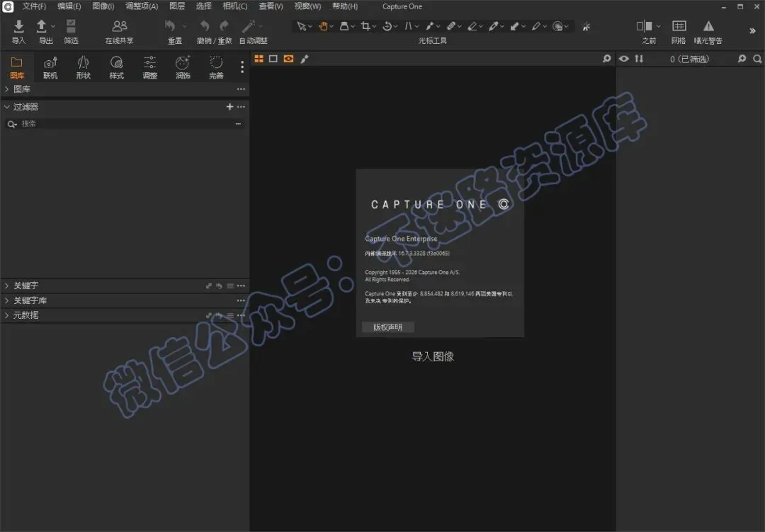Viewport: 765px width, 532px height.
Task: Switch to the 润饰 Retouch tool tab
Action: tap(183, 67)
